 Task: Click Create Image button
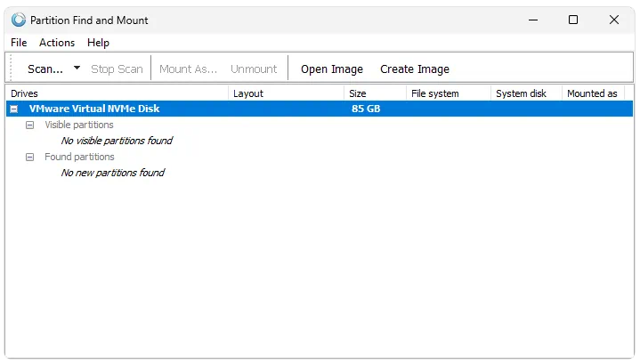(415, 69)
